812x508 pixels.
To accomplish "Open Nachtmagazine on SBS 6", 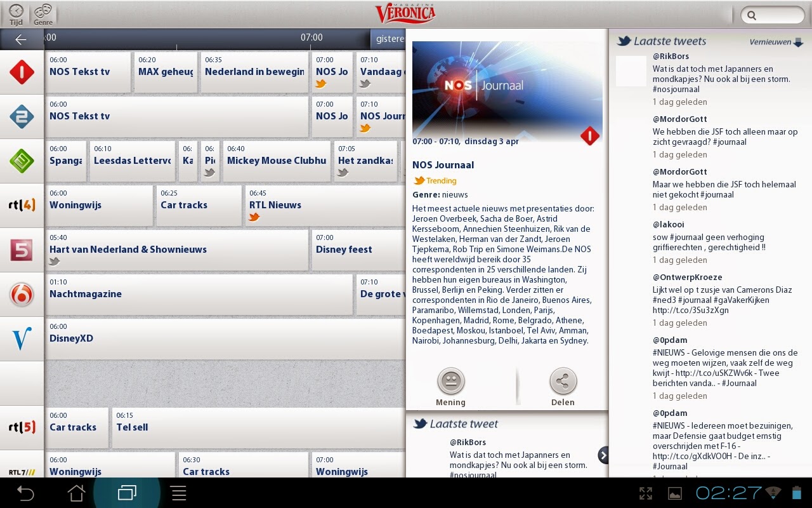I will (199, 295).
